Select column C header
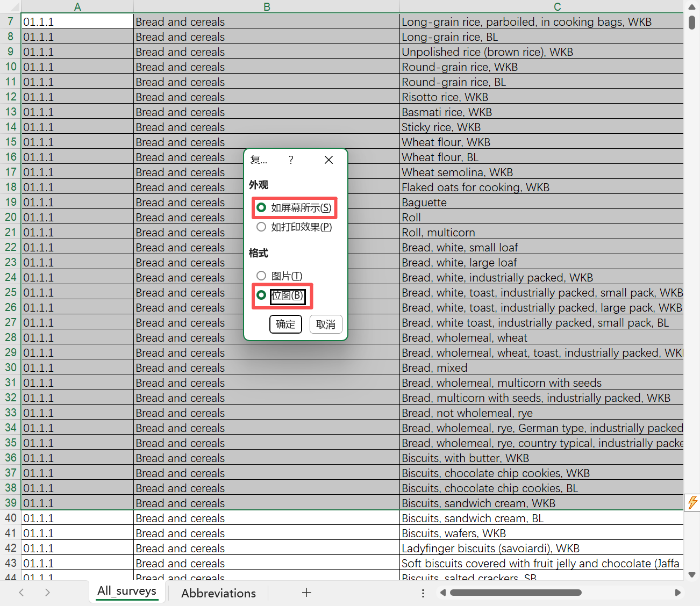 541,6
